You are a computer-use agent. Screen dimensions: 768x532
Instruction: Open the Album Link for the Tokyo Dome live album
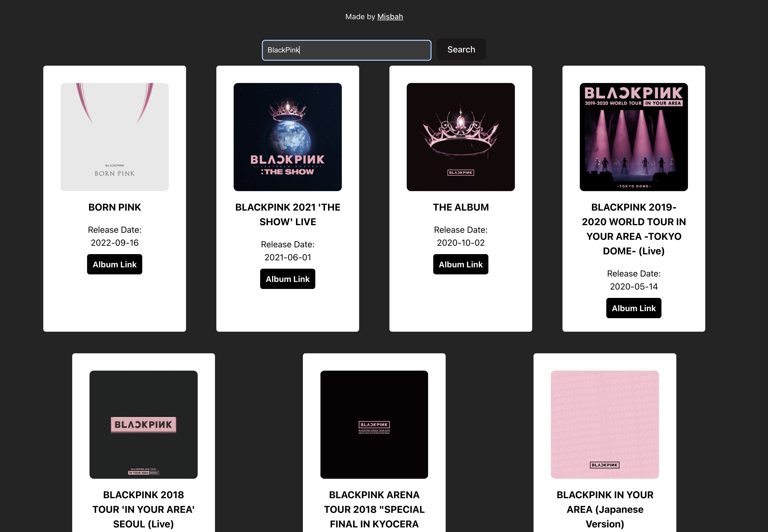point(634,308)
